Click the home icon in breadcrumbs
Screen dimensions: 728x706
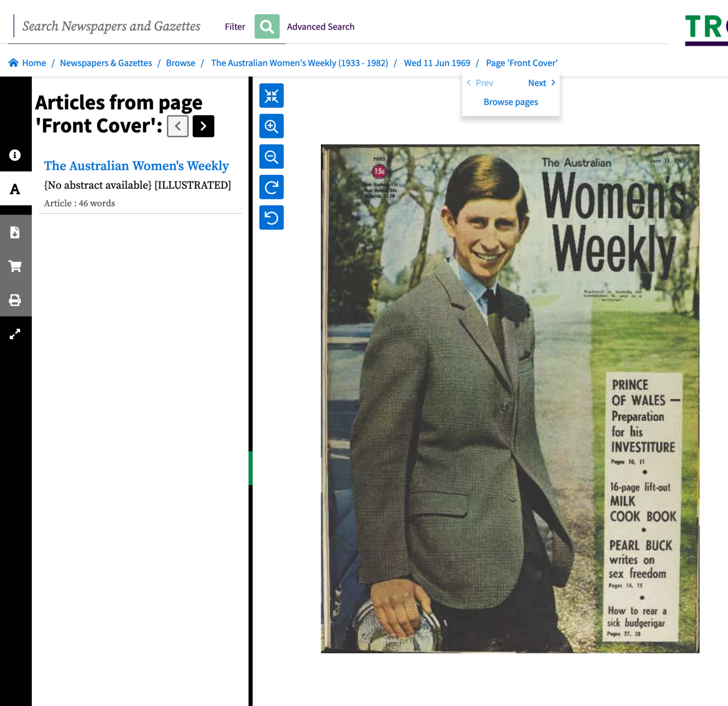point(14,63)
